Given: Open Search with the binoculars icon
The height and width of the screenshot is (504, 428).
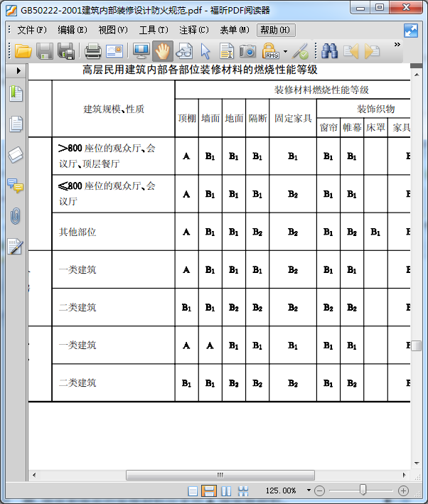Looking at the screenshot, I should (x=330, y=51).
